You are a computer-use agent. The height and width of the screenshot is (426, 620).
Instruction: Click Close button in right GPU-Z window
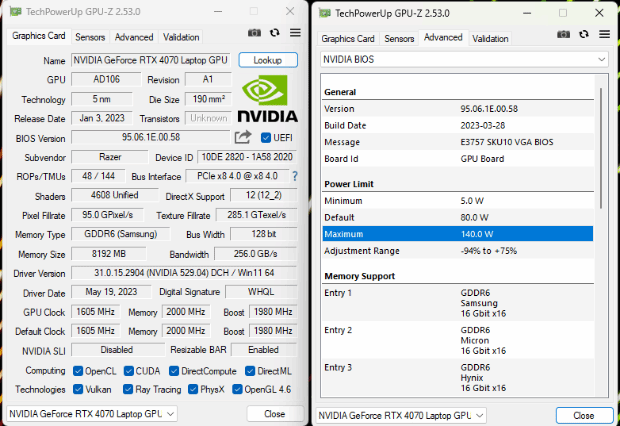click(584, 415)
